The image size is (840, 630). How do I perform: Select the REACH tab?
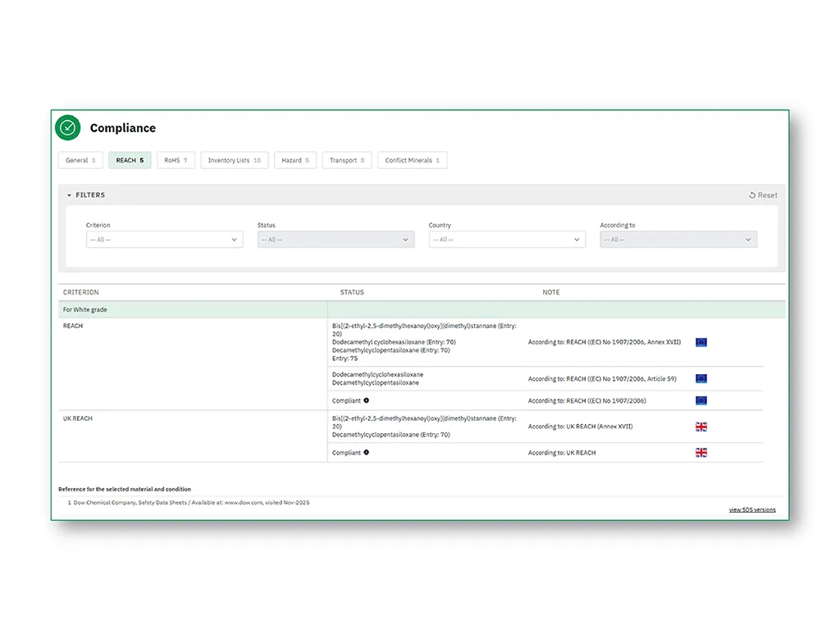click(130, 160)
